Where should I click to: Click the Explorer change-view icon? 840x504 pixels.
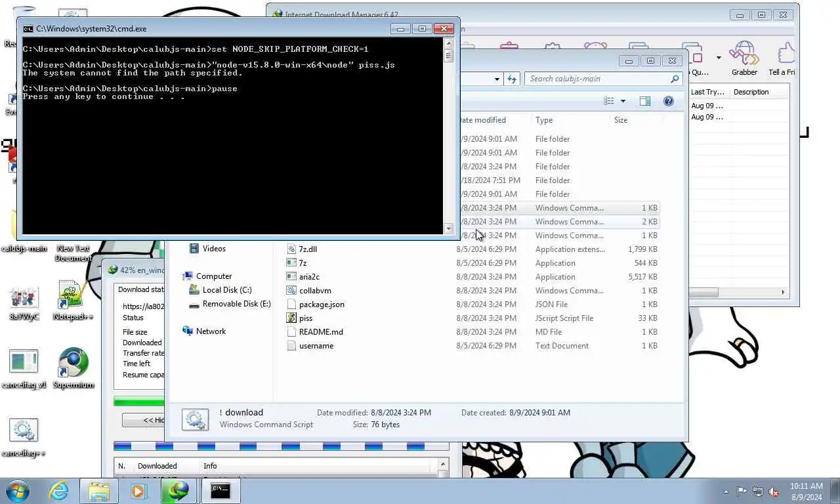[x=609, y=101]
